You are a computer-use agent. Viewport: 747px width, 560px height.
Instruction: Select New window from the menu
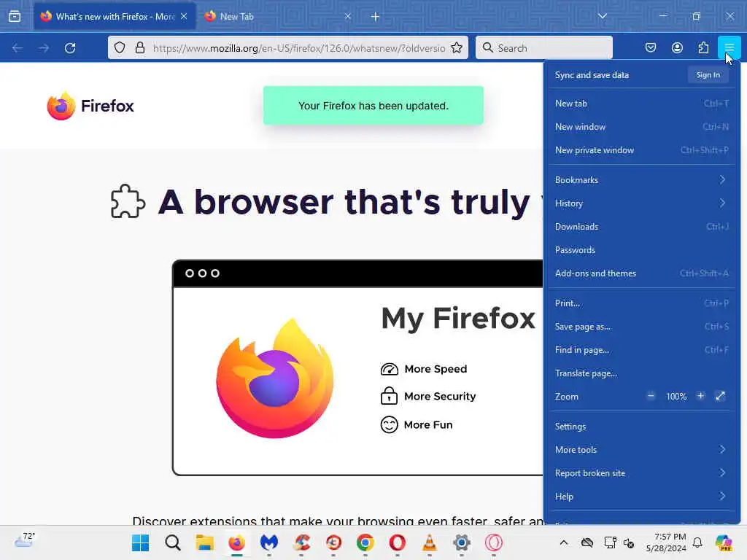[x=642, y=127]
